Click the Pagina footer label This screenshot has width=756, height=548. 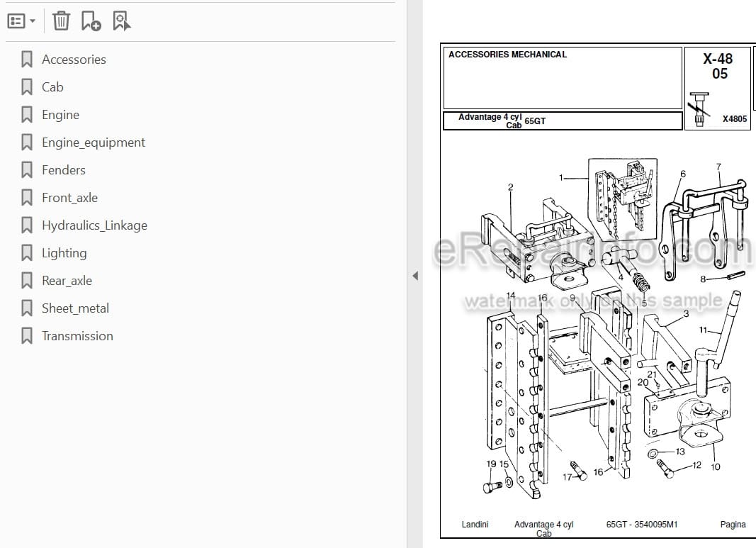click(x=733, y=525)
